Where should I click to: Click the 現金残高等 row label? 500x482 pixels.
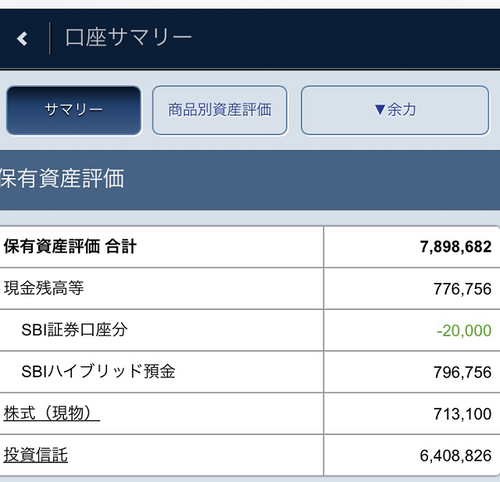(x=44, y=288)
